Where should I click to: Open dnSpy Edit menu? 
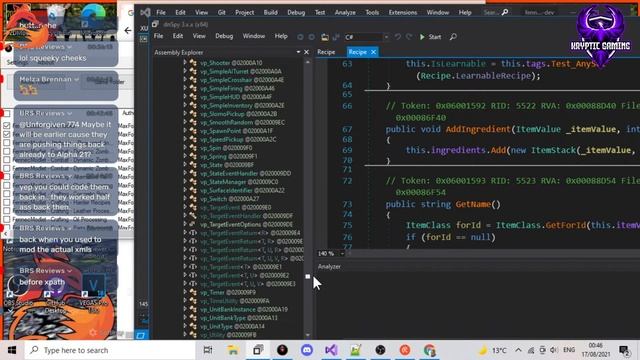pyautogui.click(x=178, y=36)
